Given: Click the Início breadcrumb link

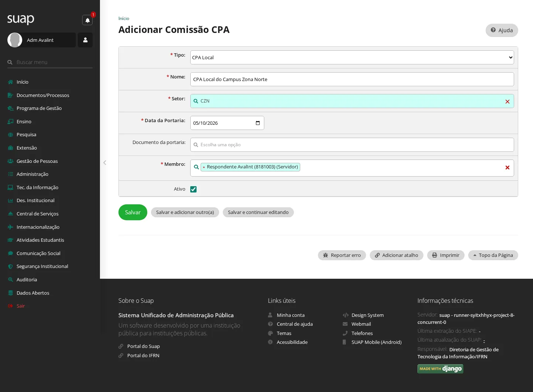Looking at the screenshot, I should pos(124,19).
